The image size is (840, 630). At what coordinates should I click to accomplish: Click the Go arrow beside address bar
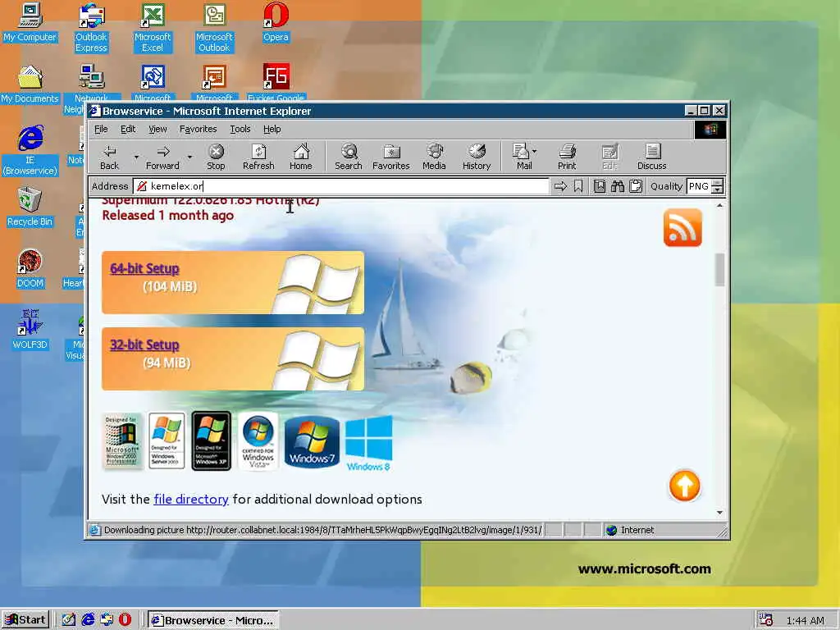coord(560,186)
